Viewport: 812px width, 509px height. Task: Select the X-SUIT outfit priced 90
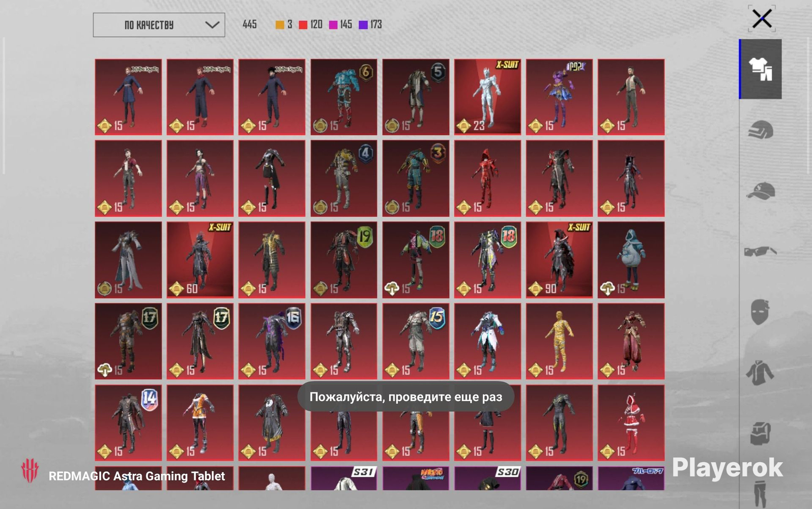559,260
